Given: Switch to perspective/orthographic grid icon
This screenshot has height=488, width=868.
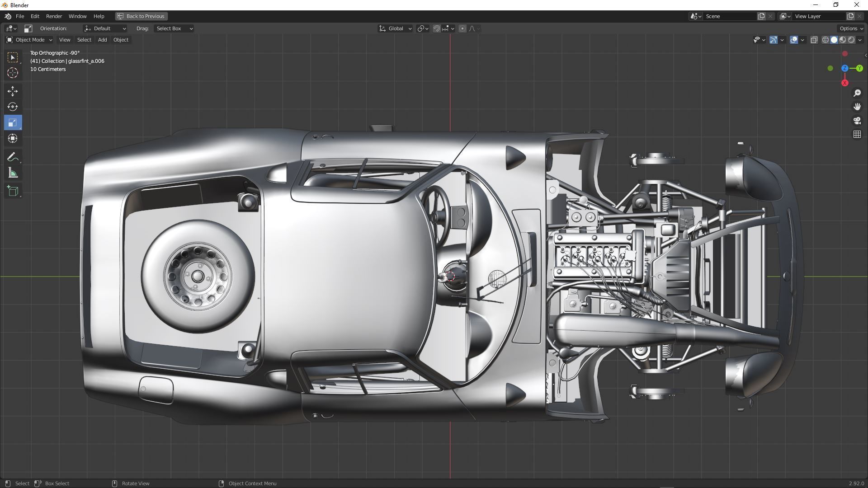Looking at the screenshot, I should tap(857, 135).
